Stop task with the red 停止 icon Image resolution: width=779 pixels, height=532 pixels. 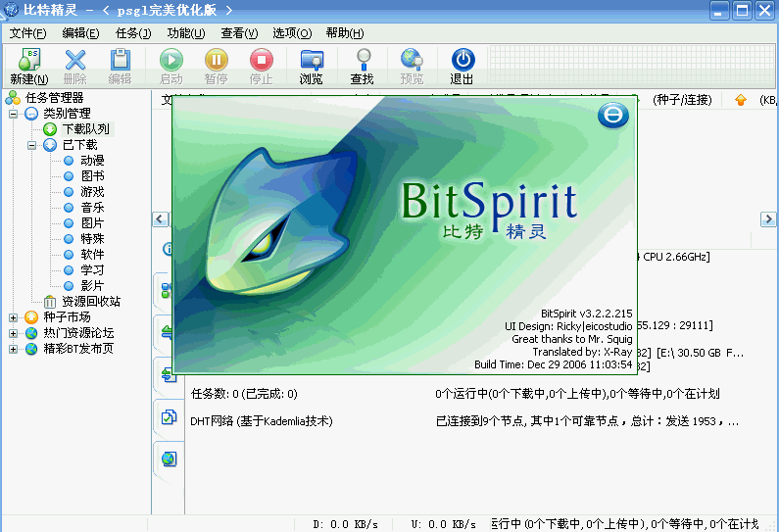click(262, 60)
